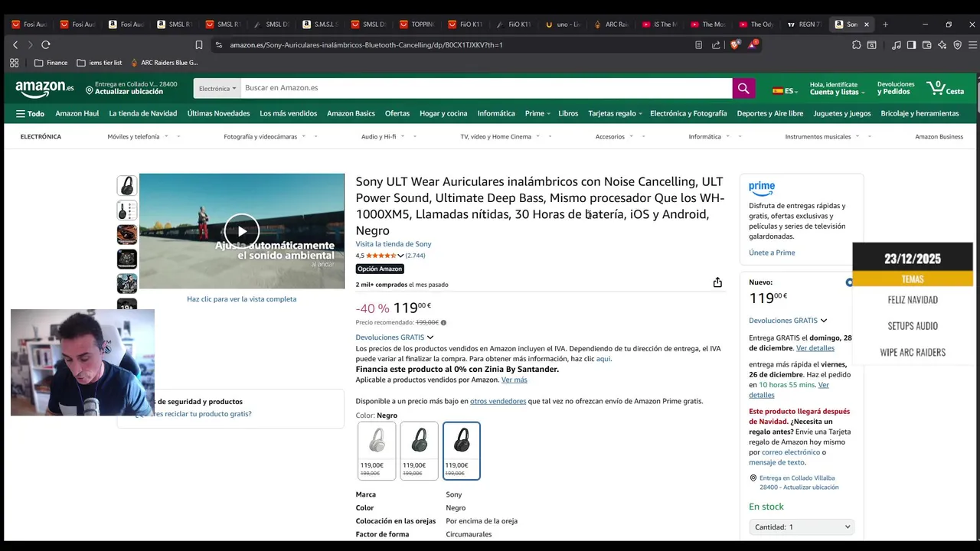Viewport: 980px width, 551px height.
Task: Open Los más vendidos nav item
Action: click(x=288, y=113)
